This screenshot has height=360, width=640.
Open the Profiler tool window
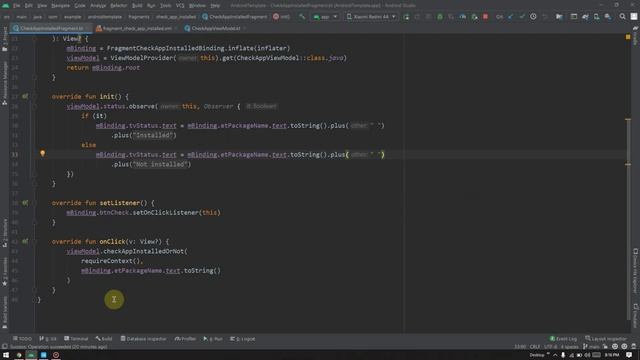click(185, 339)
